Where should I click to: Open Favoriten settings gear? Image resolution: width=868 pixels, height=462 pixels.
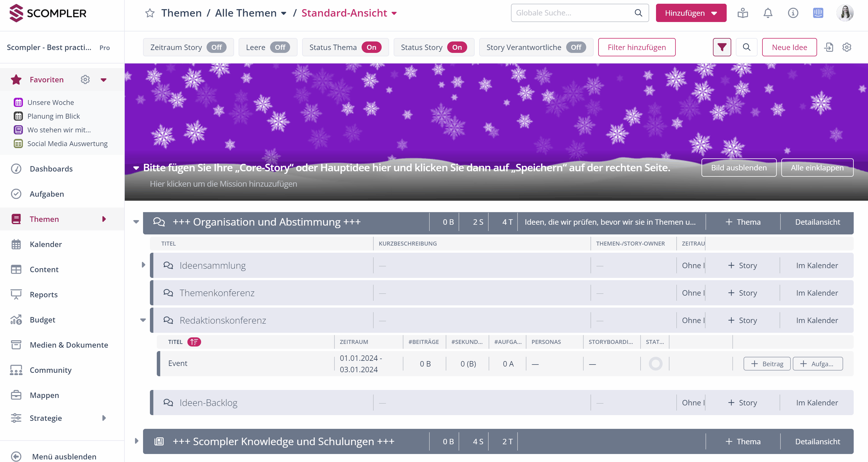point(85,79)
